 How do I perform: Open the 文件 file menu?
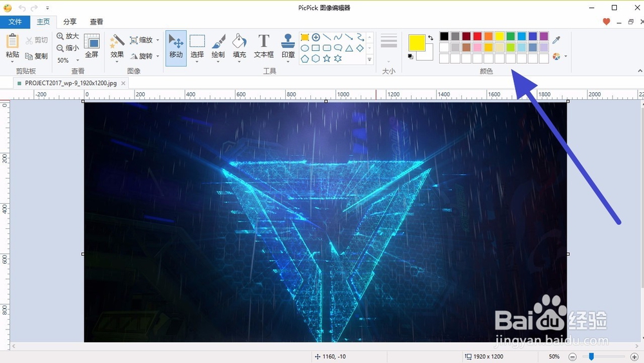(15, 22)
